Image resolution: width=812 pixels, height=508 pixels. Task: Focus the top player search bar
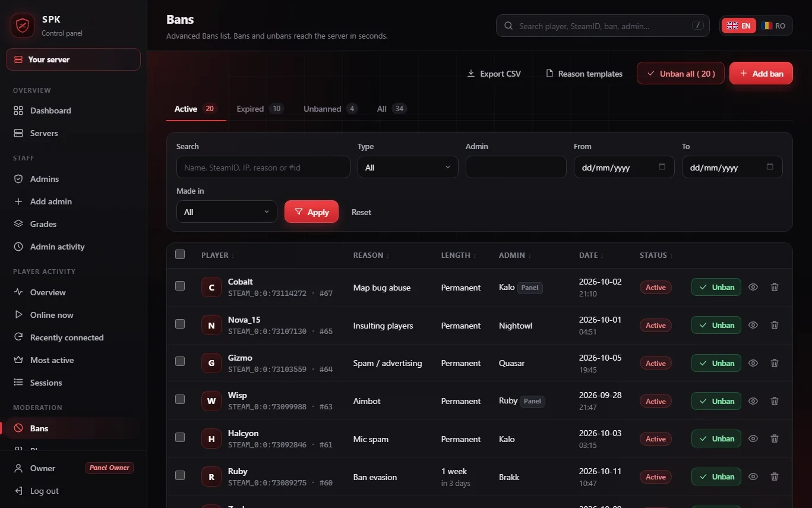pyautogui.click(x=603, y=26)
